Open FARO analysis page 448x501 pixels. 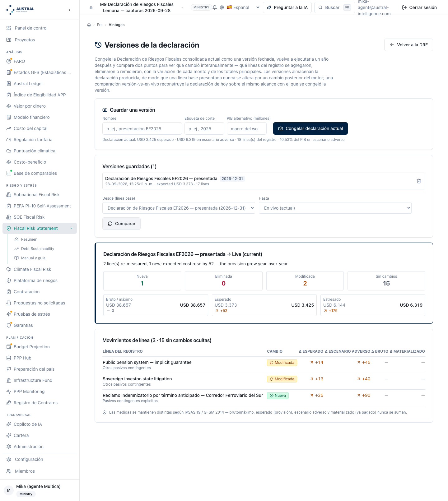[x=40, y=61]
